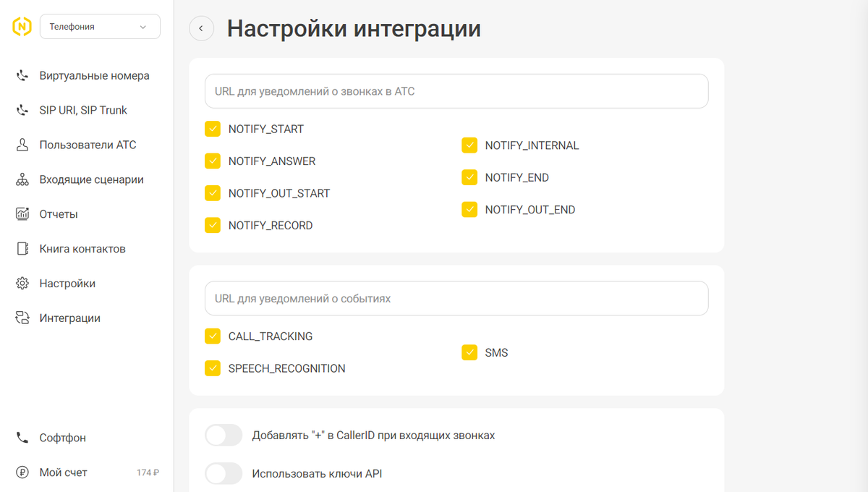Toggle the NOTIFY_OUT_START checkbox

pyautogui.click(x=213, y=193)
